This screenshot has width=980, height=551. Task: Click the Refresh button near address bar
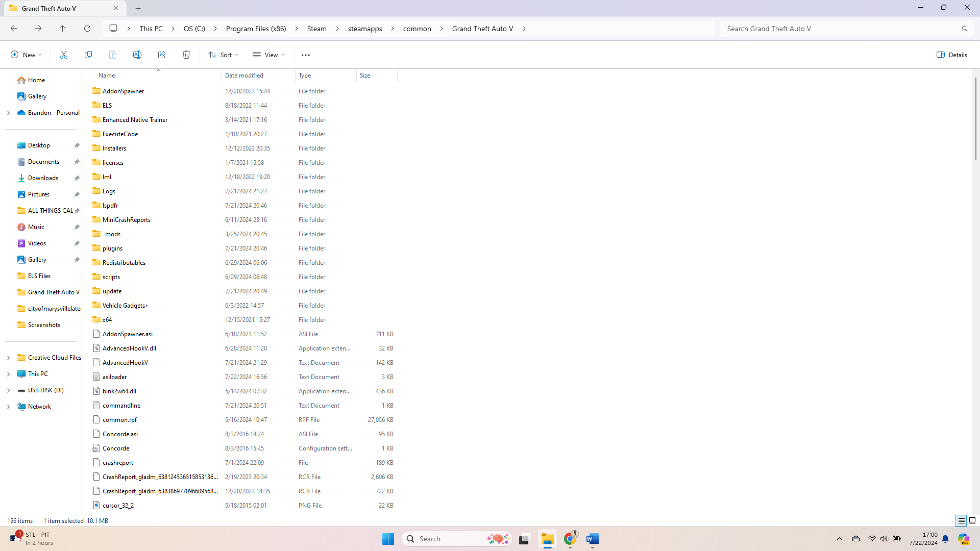coord(87,29)
